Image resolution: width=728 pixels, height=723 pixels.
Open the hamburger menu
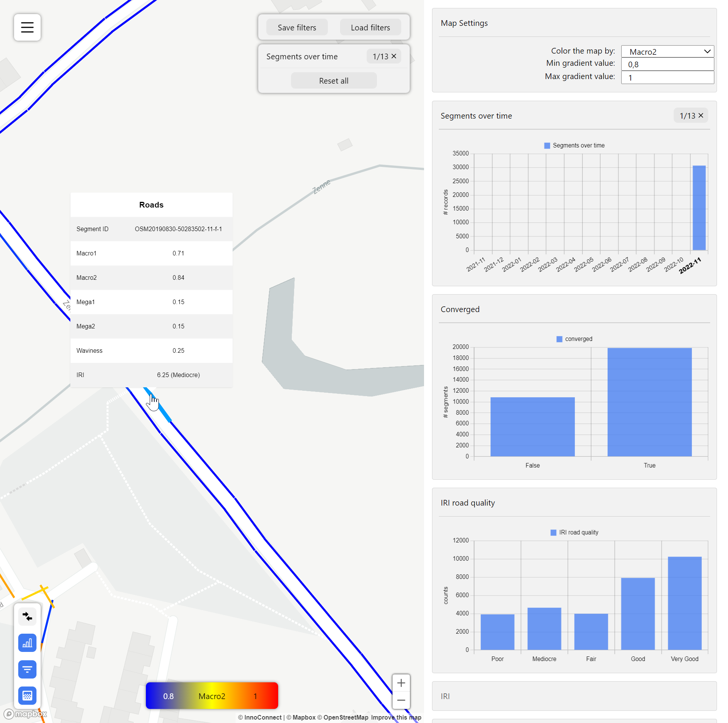click(27, 27)
